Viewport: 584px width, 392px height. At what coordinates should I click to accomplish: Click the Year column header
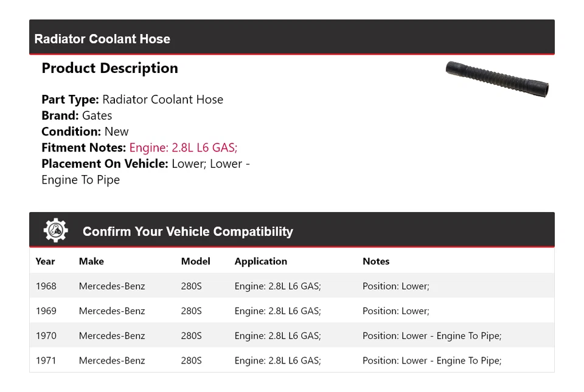(45, 261)
